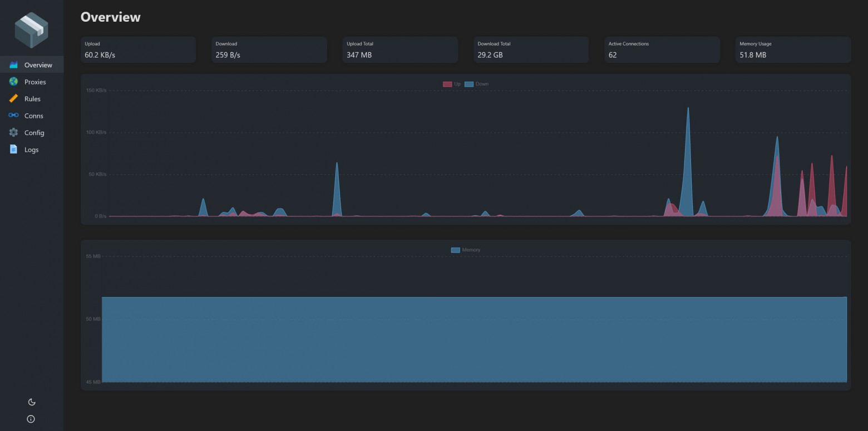The width and height of the screenshot is (868, 431).
Task: Navigate to the Logs section
Action: [31, 149]
